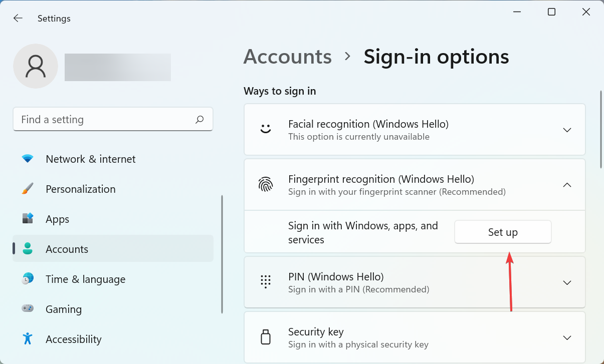Click the back arrow in Settings
The height and width of the screenshot is (364, 604).
click(x=18, y=18)
